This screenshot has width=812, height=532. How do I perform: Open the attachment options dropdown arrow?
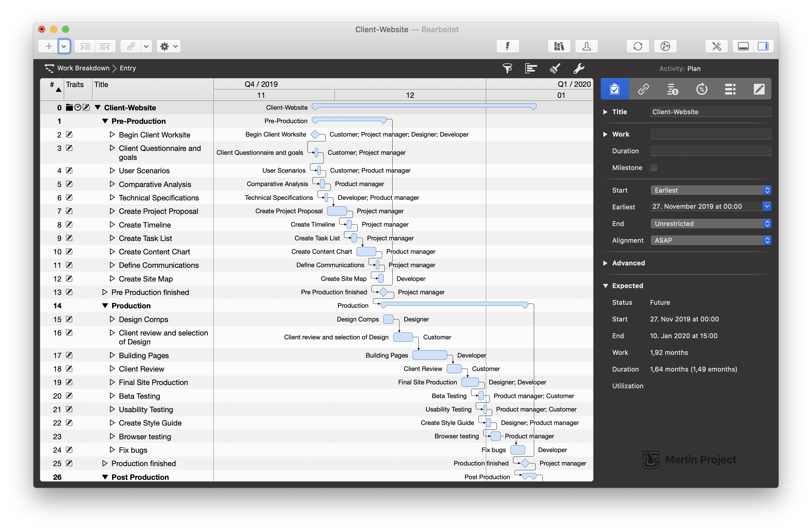[146, 46]
